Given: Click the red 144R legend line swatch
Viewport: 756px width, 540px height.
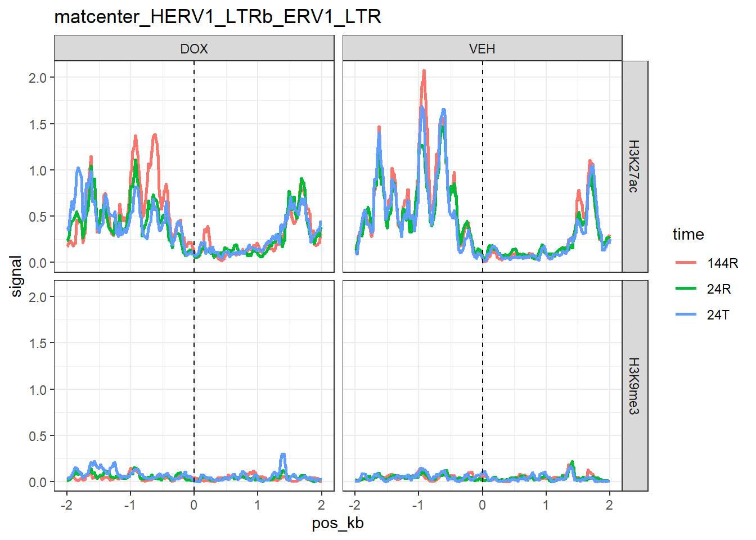Looking at the screenshot, I should [686, 263].
